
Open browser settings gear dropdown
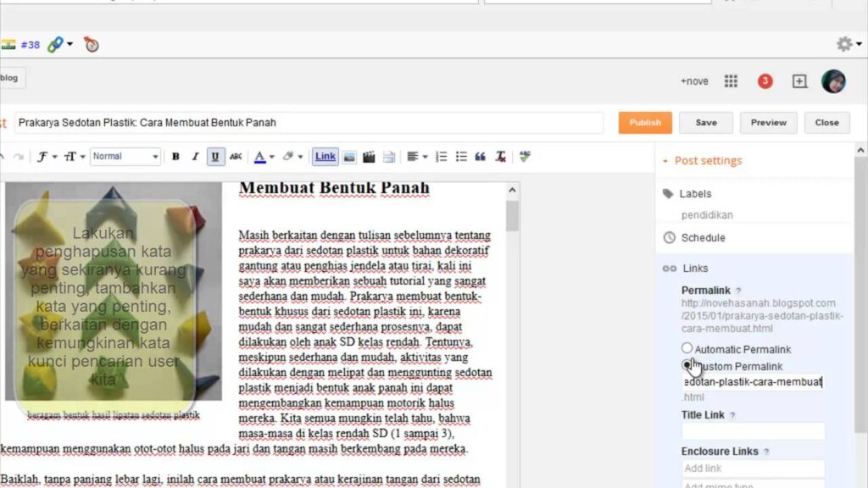point(849,44)
